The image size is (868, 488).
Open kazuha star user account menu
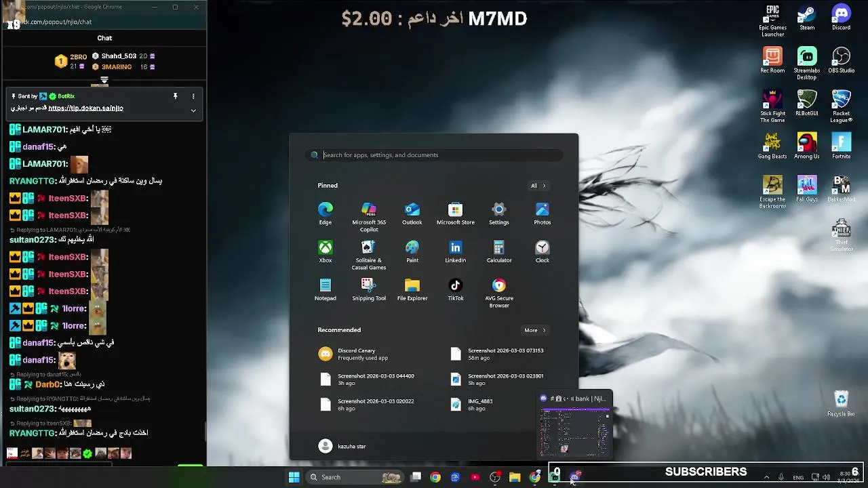(342, 446)
